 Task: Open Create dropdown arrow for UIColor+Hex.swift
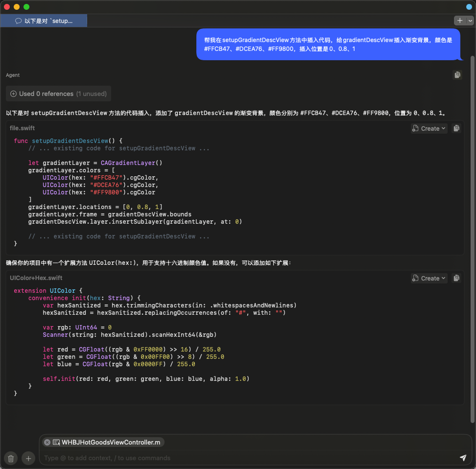tap(444, 279)
